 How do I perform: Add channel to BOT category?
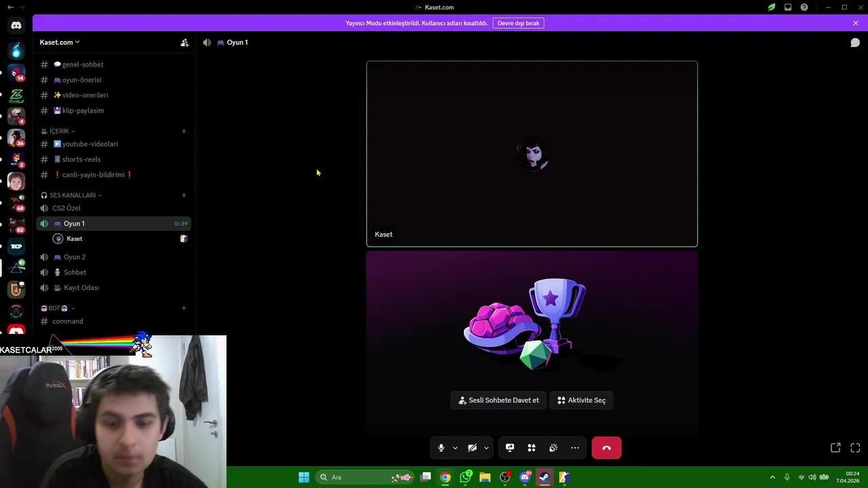[184, 308]
